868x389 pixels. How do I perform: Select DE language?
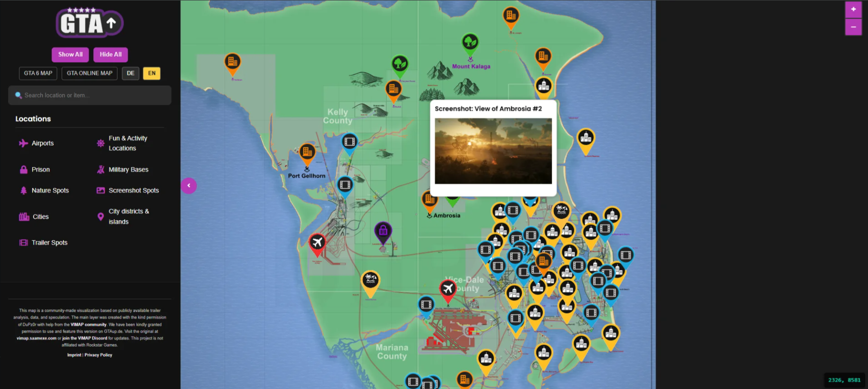(130, 73)
